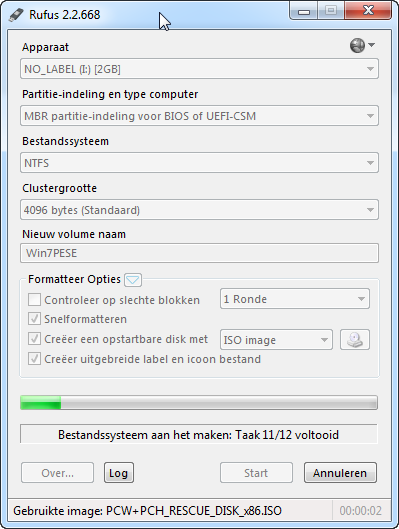Click the Bestandssysteem label
This screenshot has width=399, height=529.
tap(65, 141)
